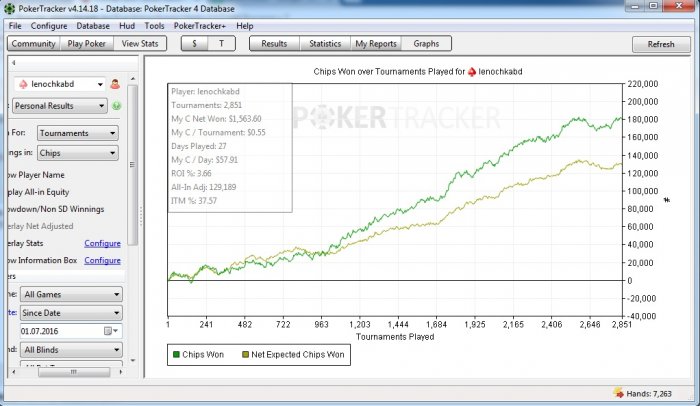Viewport: 700px width, 406px height.
Task: Click the hands count icon in status bar
Action: [x=618, y=393]
